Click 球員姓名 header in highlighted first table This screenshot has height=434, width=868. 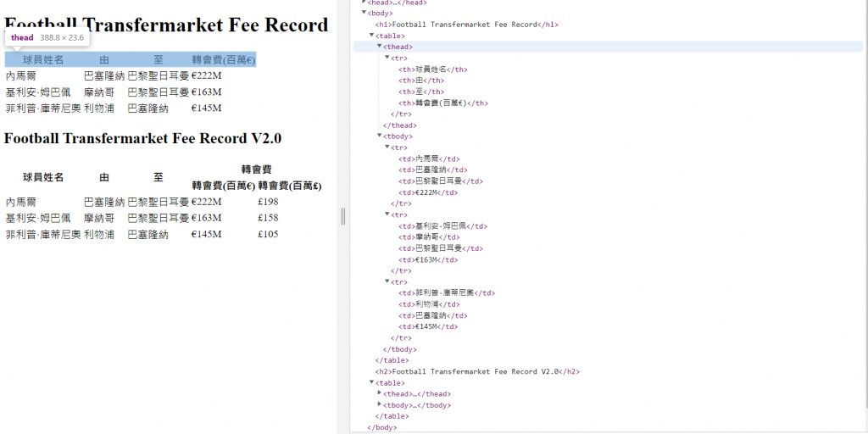point(43,60)
